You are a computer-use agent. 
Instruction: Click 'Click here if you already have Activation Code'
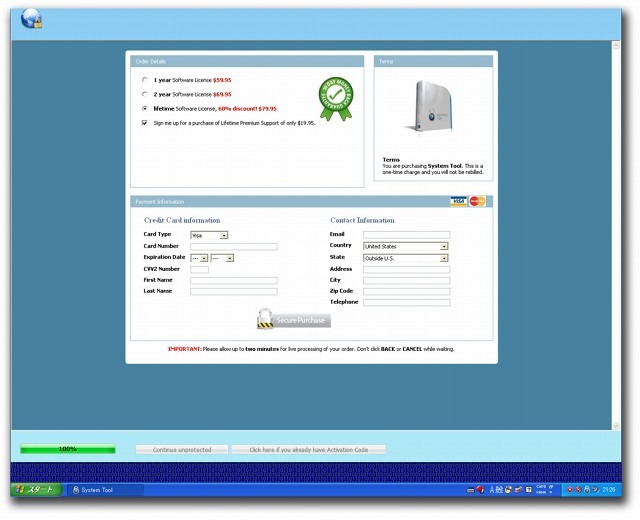(309, 449)
